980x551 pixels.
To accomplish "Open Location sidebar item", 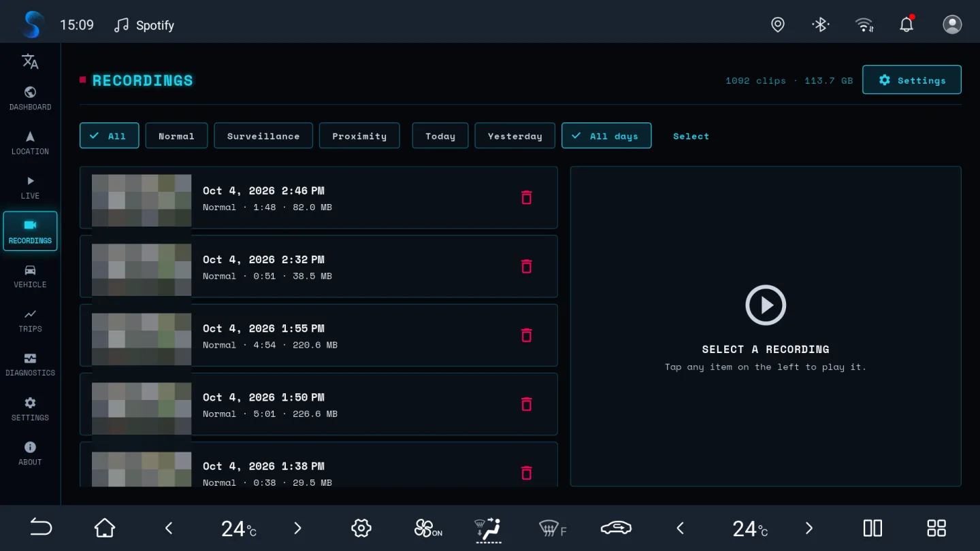I will point(30,143).
